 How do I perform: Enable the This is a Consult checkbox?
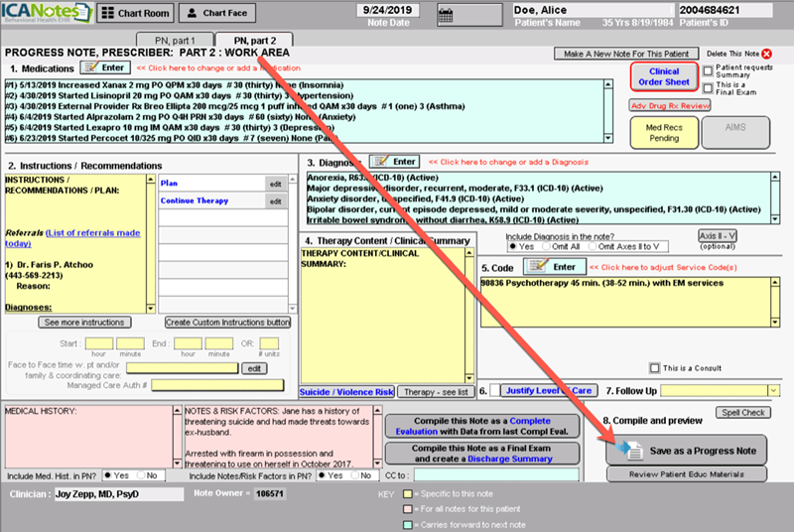click(x=654, y=367)
